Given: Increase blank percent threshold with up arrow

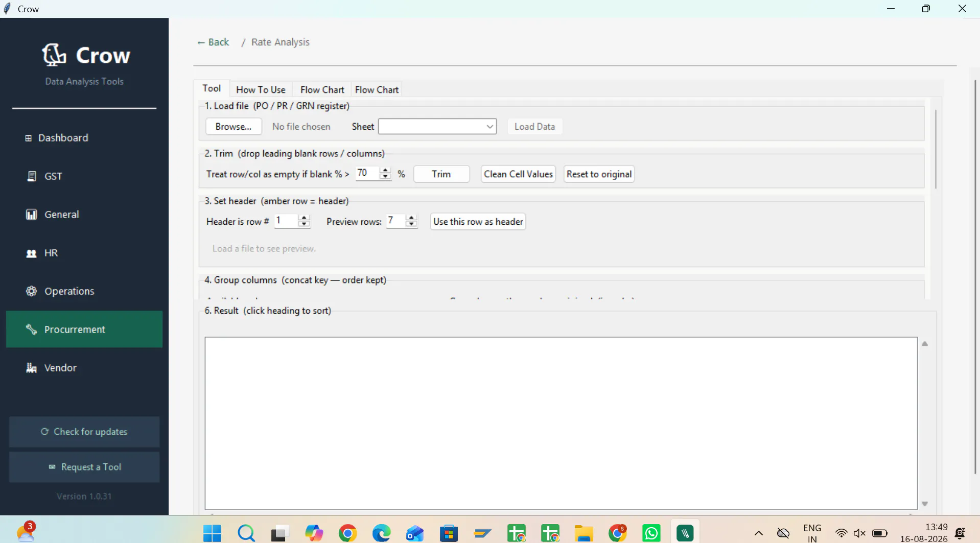Looking at the screenshot, I should click(385, 170).
